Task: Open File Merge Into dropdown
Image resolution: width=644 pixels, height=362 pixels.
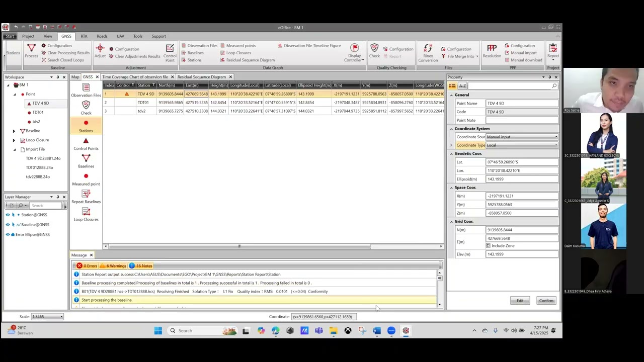Action: [x=460, y=56]
